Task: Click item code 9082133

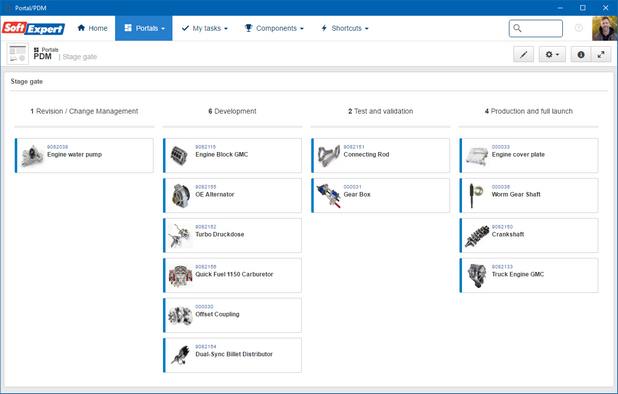Action: [502, 267]
